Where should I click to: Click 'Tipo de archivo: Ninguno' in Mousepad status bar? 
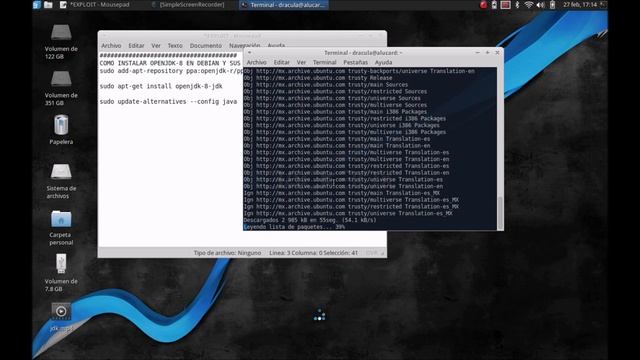pos(227,253)
